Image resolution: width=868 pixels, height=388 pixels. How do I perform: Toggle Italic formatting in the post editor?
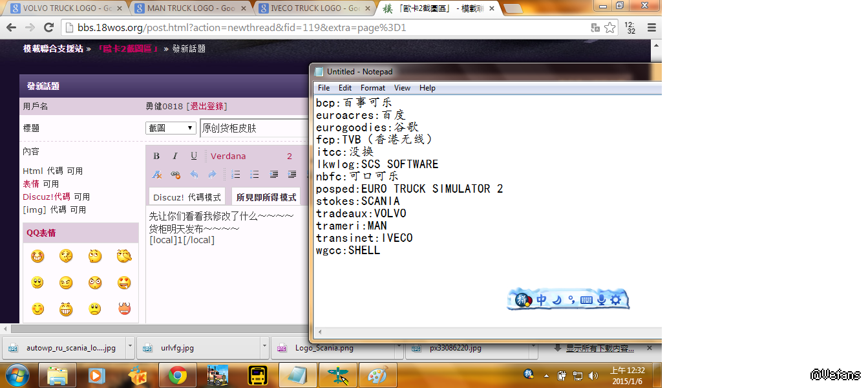175,156
